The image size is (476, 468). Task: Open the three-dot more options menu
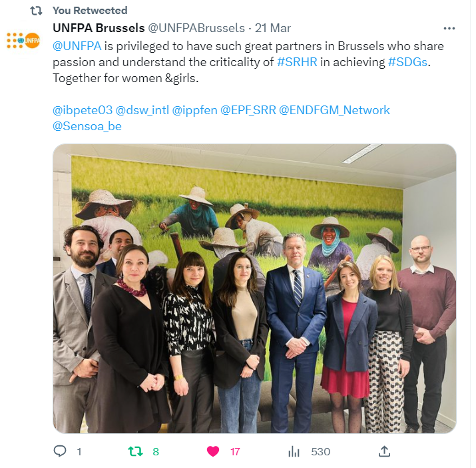pyautogui.click(x=449, y=28)
